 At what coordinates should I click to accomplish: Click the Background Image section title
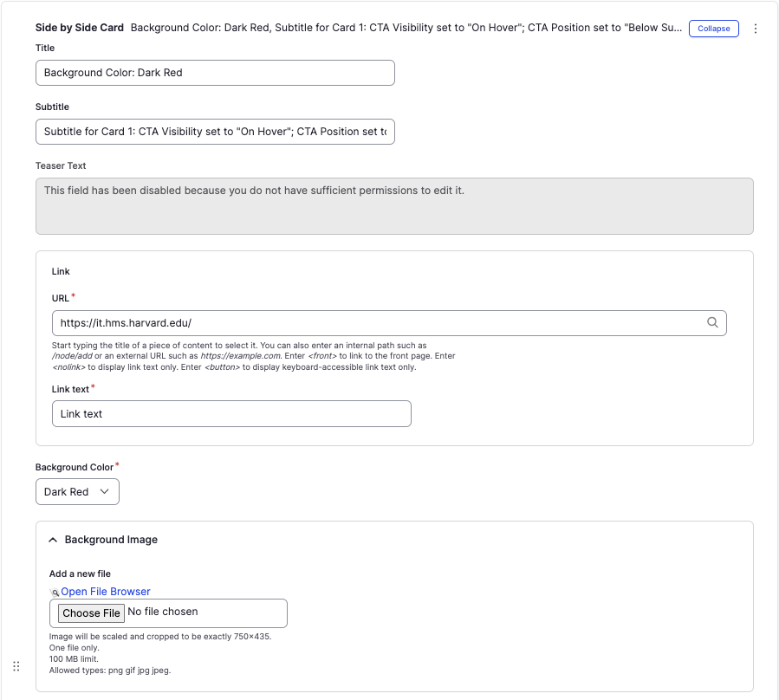[111, 540]
